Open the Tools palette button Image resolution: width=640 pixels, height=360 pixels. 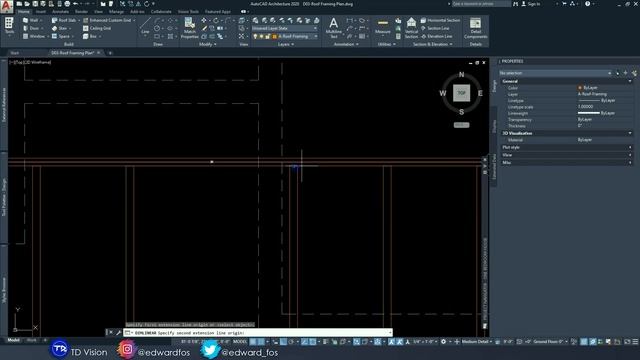click(9, 26)
